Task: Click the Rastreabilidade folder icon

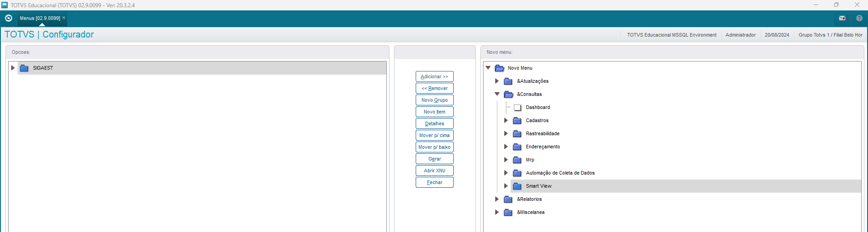Action: click(517, 133)
